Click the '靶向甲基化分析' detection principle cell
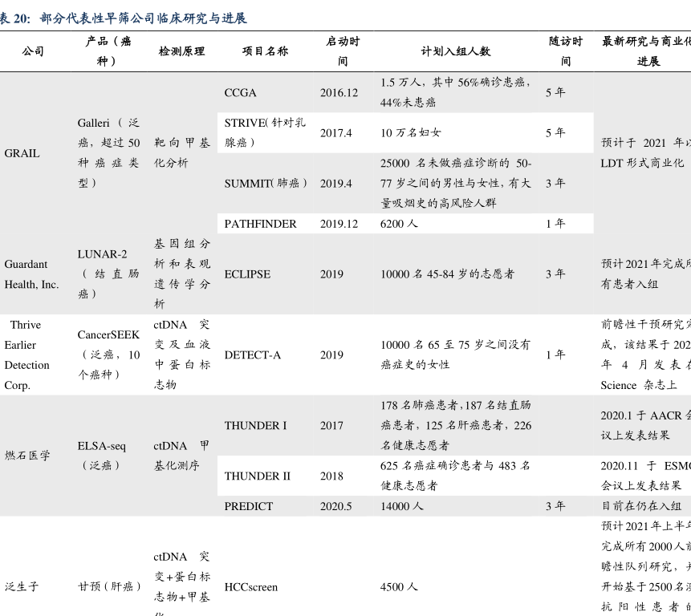Image resolution: width=691 pixels, height=616 pixels. (181, 152)
